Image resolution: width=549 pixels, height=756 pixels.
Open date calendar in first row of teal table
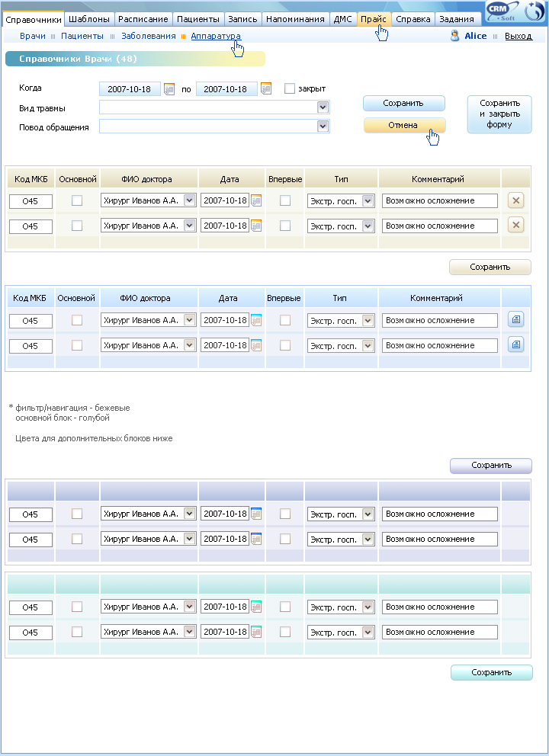256,607
